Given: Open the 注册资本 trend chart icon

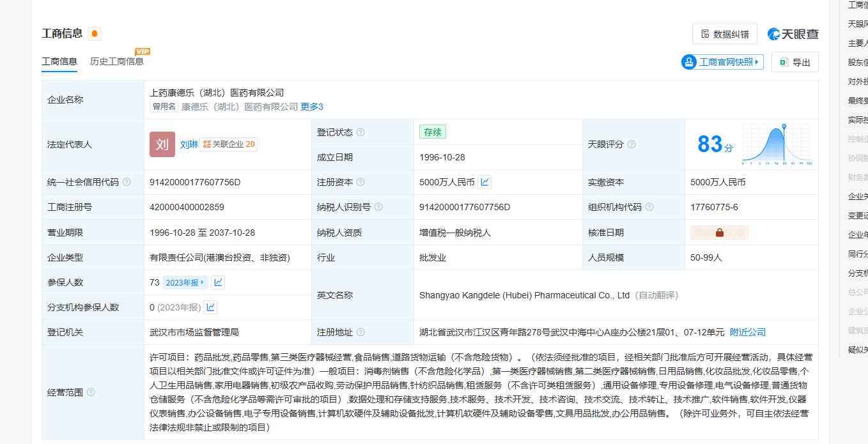Looking at the screenshot, I should pos(485,182).
